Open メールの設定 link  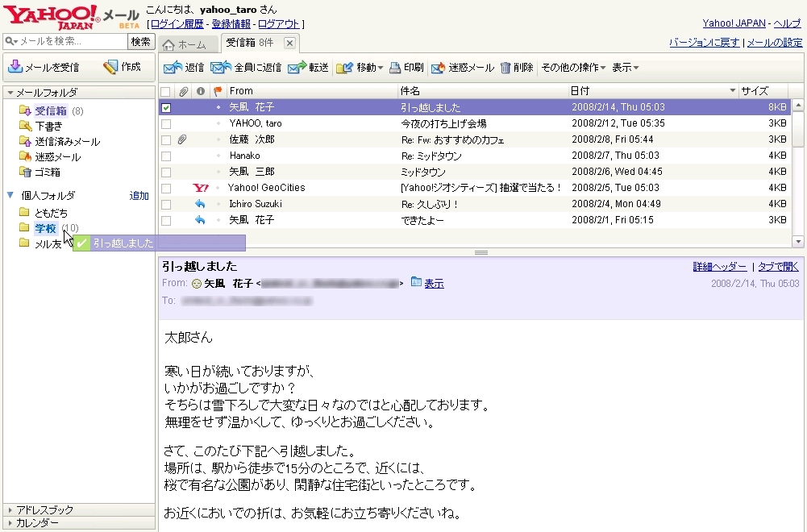point(775,43)
